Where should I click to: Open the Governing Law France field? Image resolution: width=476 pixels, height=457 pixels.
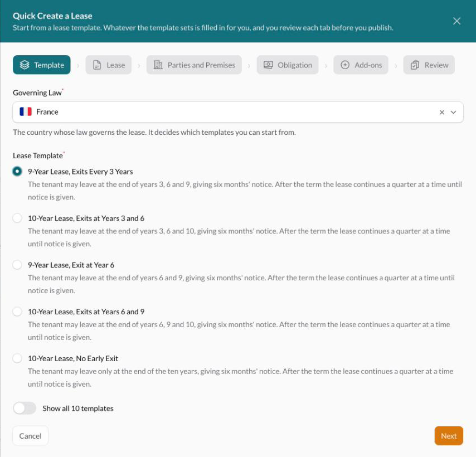pyautogui.click(x=238, y=112)
